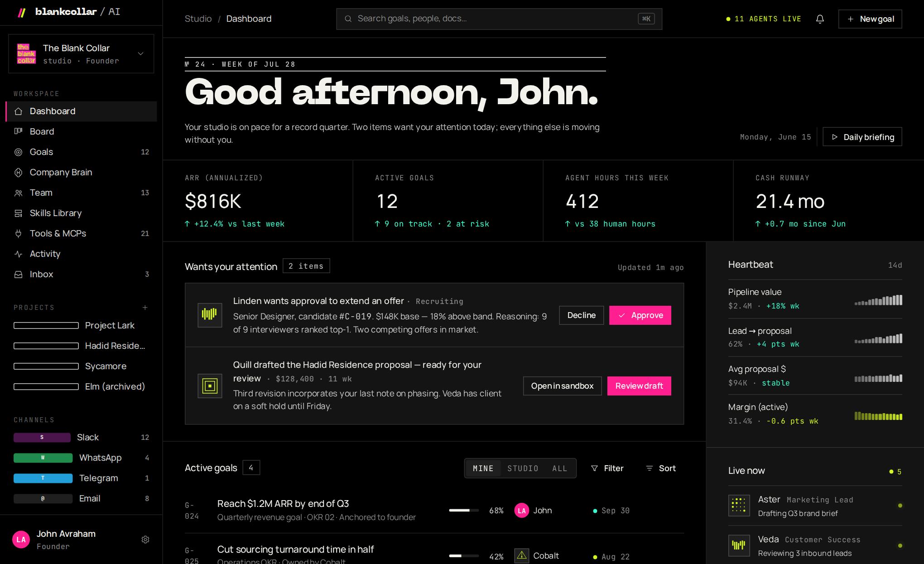
Task: Click Margin (active) sparkline chart
Action: 878,416
